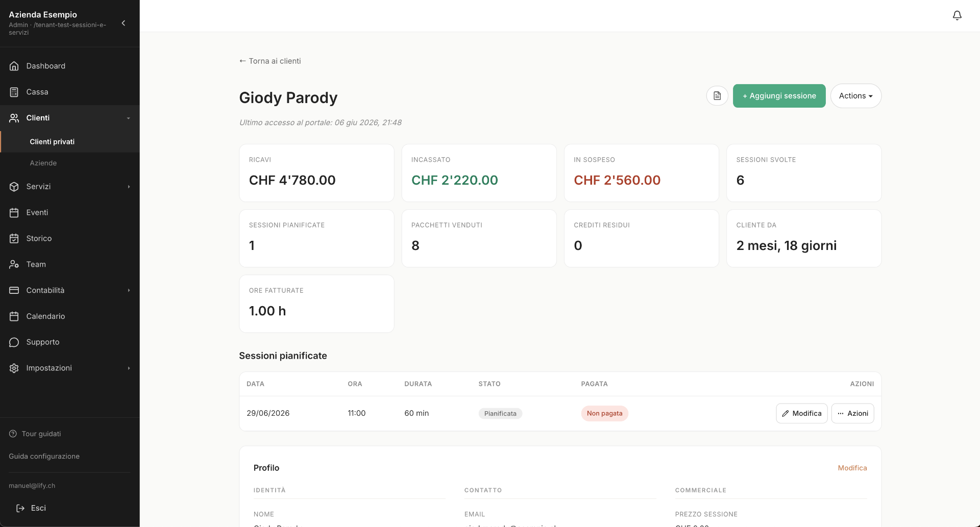Screen dimensions: 980x527
Task: Open the Actions dropdown
Action: pos(856,96)
